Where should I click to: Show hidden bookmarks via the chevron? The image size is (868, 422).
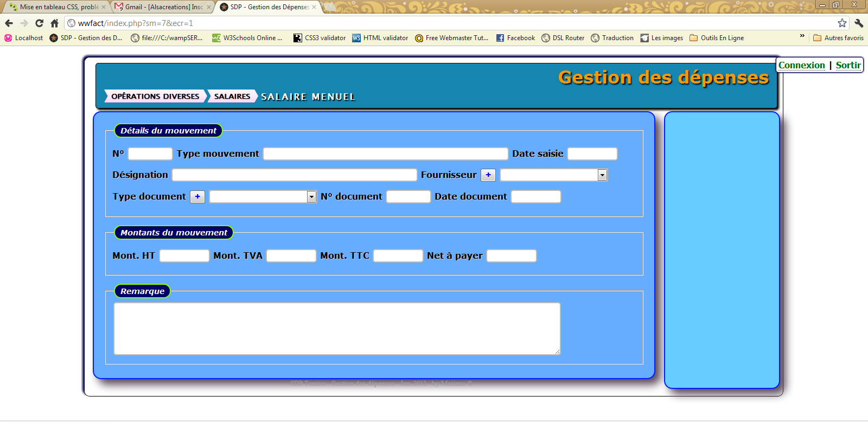(802, 36)
